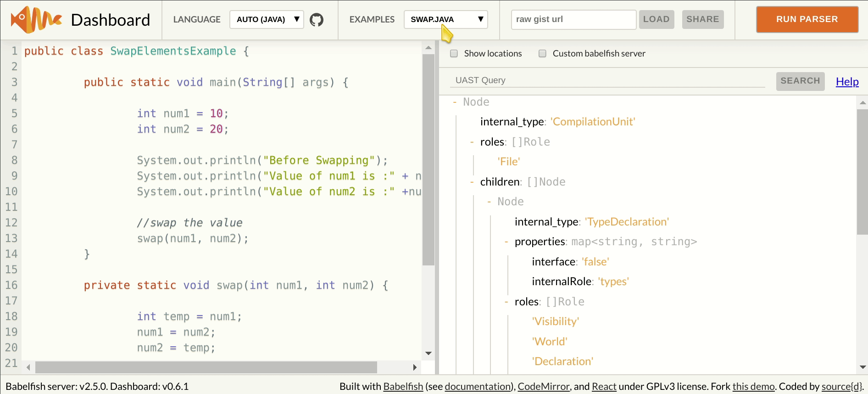Viewport: 868px width, 394px height.
Task: Click the Babelfish fish logo
Action: coord(36,20)
